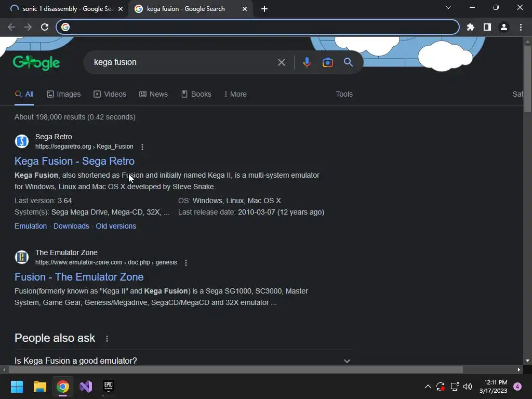Click the Sega Retro site favicon
The height and width of the screenshot is (399, 532).
point(22,141)
